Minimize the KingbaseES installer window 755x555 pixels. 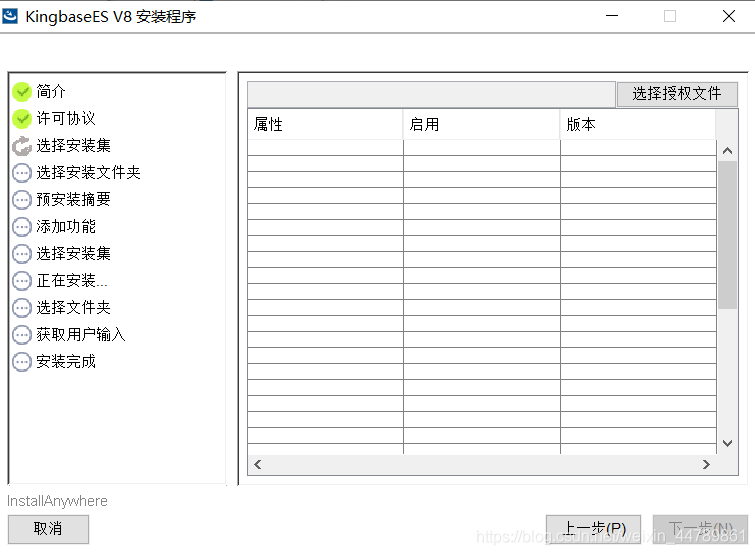(x=612, y=16)
